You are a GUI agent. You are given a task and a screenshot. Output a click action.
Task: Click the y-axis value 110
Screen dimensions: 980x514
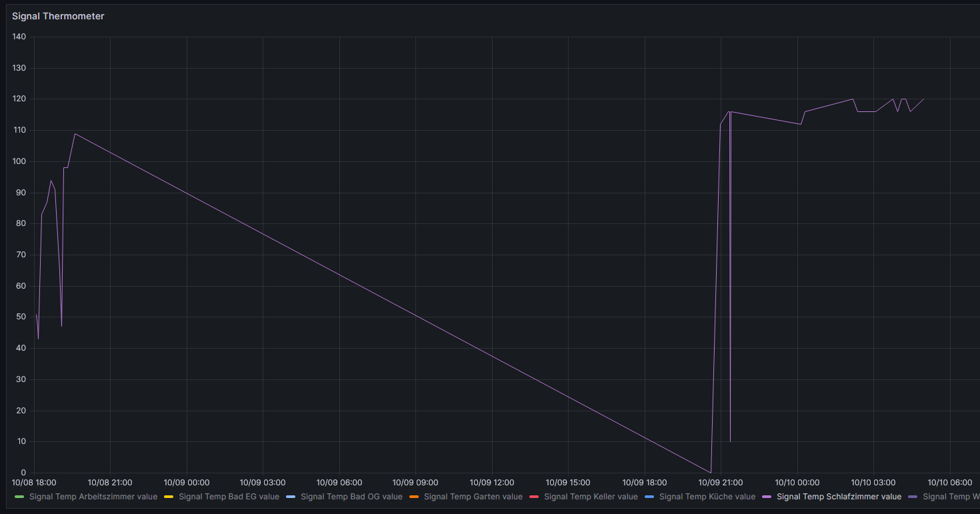[x=19, y=130]
